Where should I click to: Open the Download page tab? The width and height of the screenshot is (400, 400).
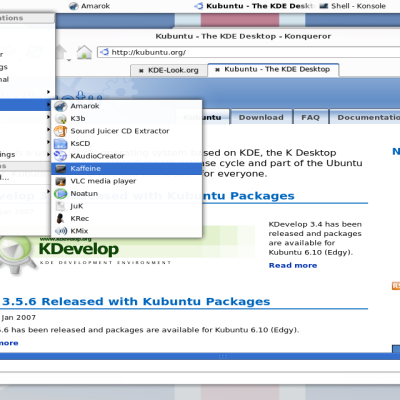[x=261, y=117]
